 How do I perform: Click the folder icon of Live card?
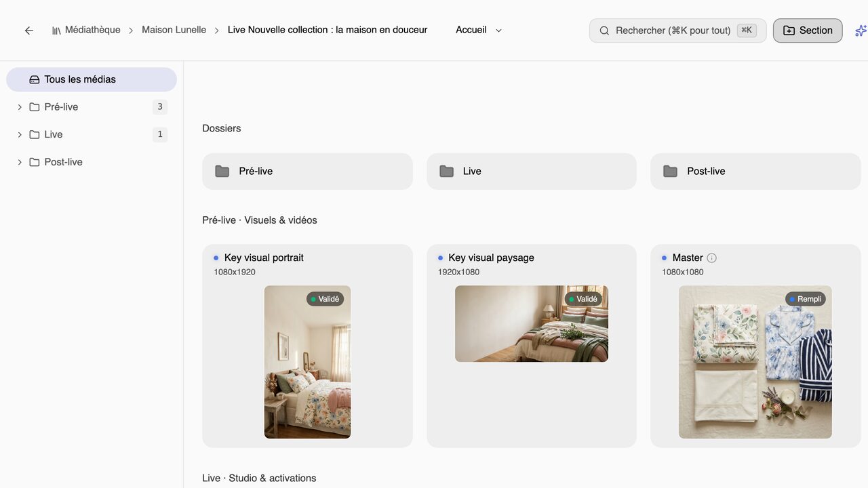[x=446, y=171]
